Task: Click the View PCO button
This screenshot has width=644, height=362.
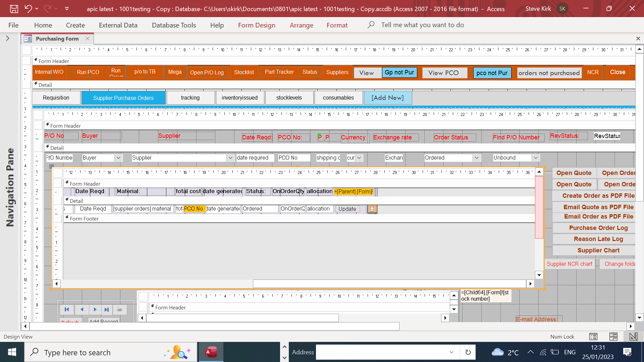Action: pos(445,73)
